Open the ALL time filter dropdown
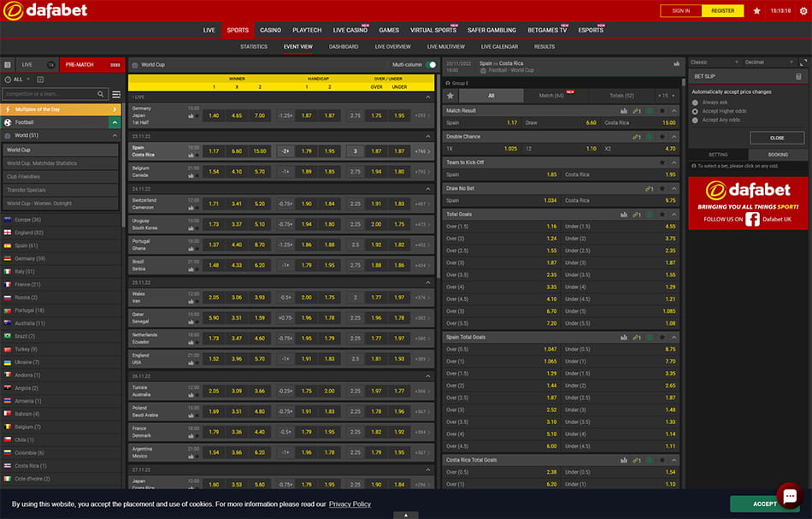 pos(18,80)
